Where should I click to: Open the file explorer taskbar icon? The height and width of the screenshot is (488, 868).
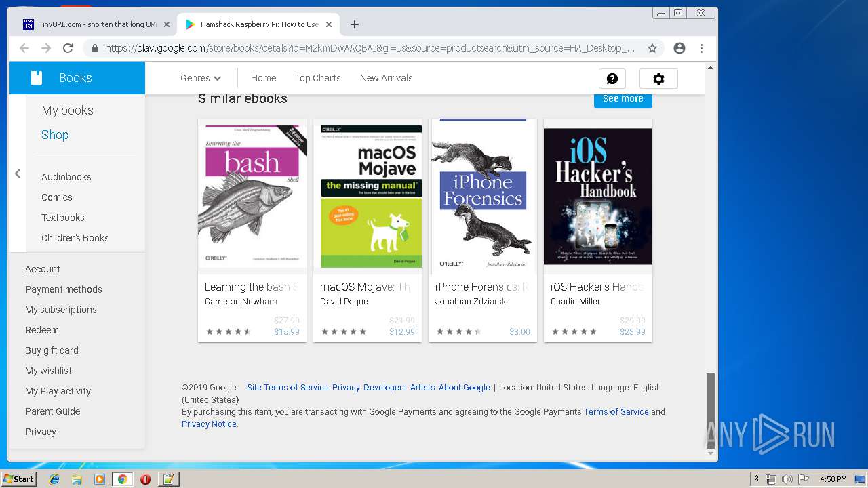tap(77, 479)
